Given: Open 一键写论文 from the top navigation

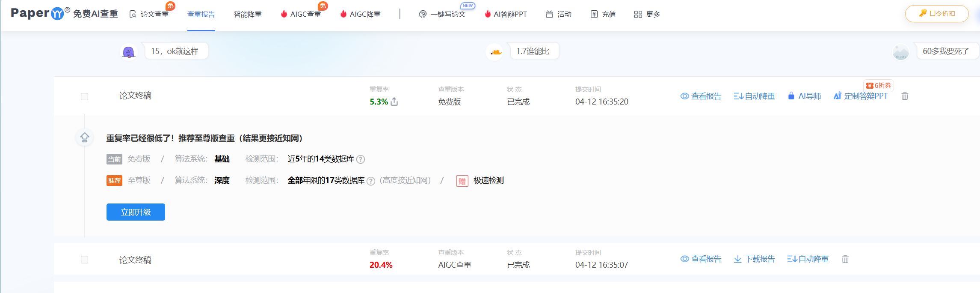Looking at the screenshot, I should tap(448, 14).
